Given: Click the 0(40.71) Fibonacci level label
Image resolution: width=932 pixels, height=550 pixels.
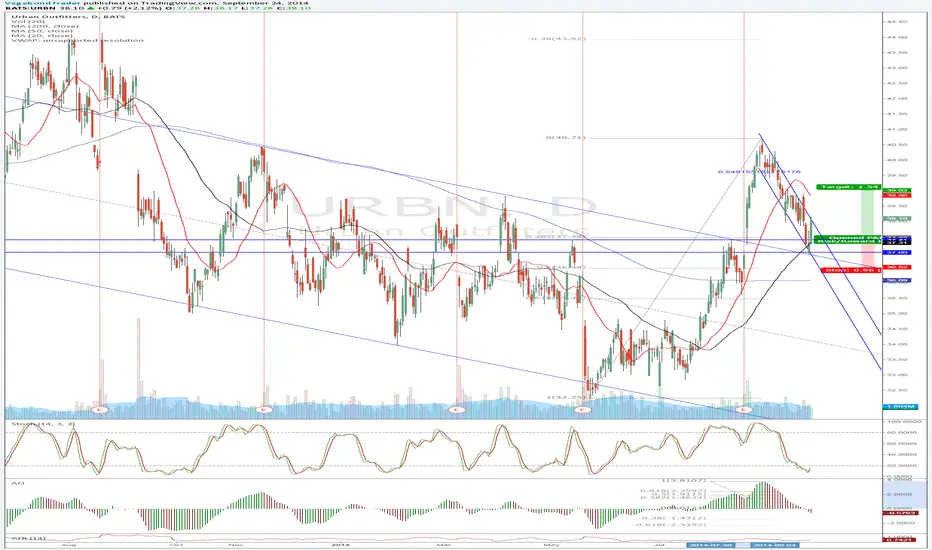Looking at the screenshot, I should click(x=566, y=137).
